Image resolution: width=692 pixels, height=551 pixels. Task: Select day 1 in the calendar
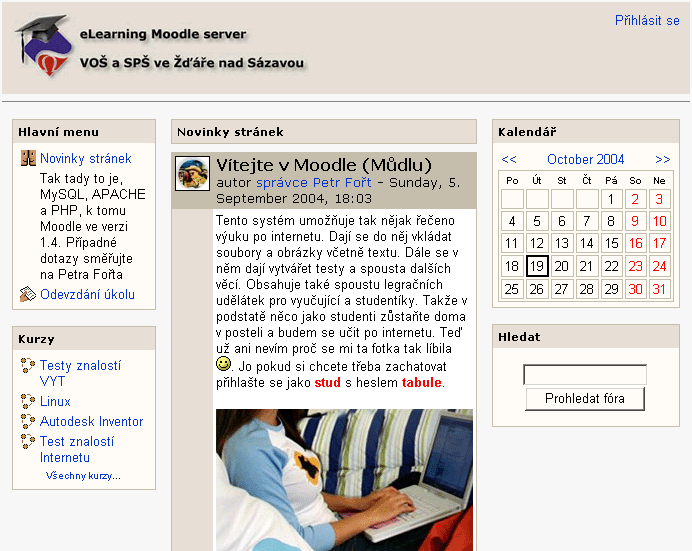click(x=611, y=199)
